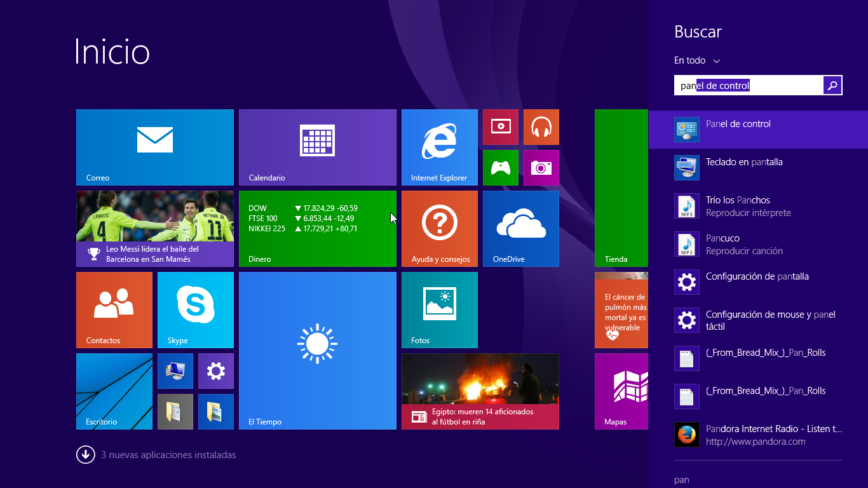The width and height of the screenshot is (868, 488).
Task: Open El Tiempo weather tile
Action: (x=318, y=351)
